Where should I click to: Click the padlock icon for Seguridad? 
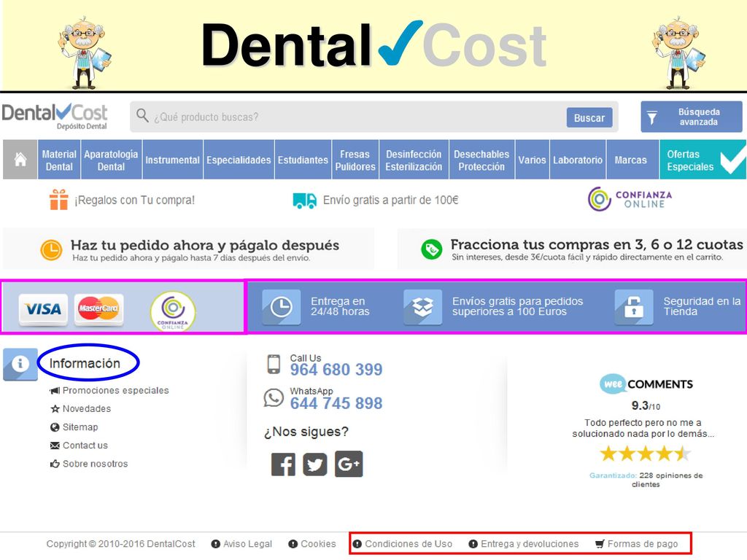pos(634,307)
